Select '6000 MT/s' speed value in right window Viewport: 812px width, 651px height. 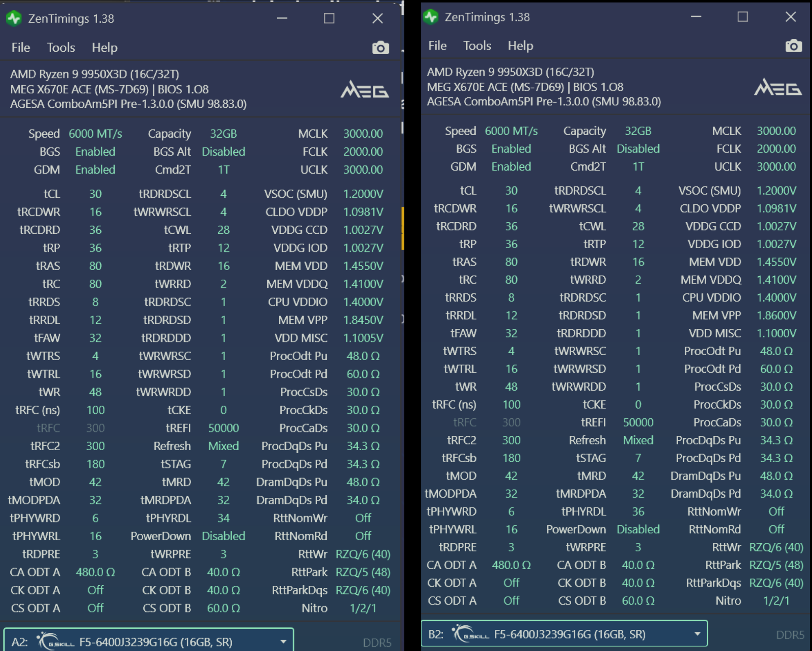pos(511,131)
